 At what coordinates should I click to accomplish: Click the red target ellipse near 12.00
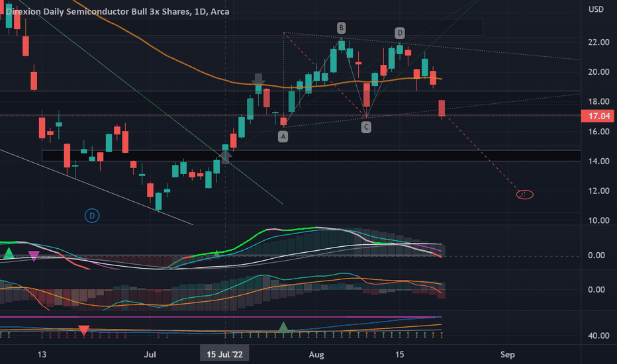[524, 195]
